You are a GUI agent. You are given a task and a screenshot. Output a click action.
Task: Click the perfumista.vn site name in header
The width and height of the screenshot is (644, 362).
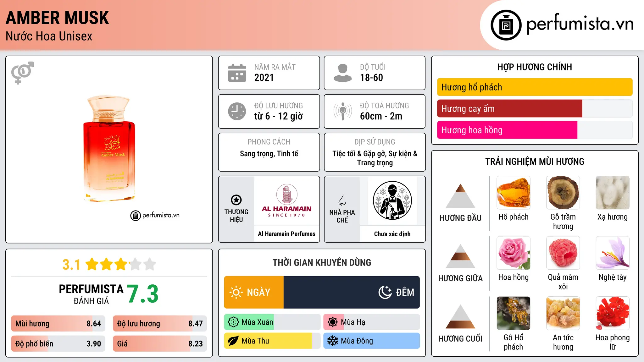click(x=580, y=24)
